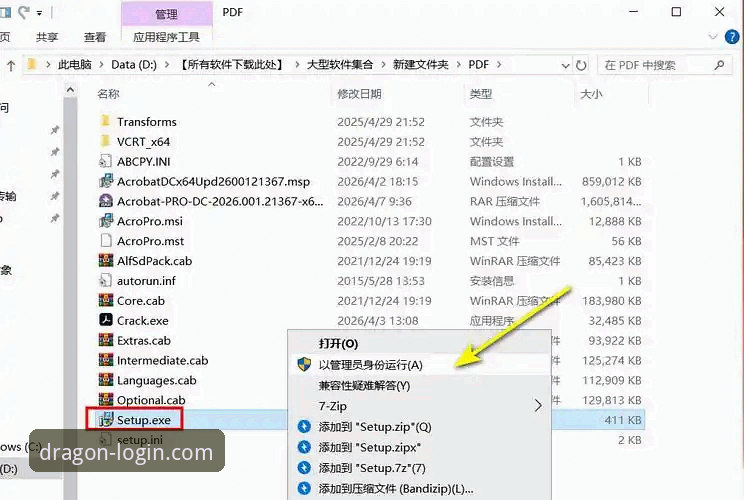744x500 pixels.
Task: Select the Intermediate.cab archive icon
Action: [x=105, y=360]
